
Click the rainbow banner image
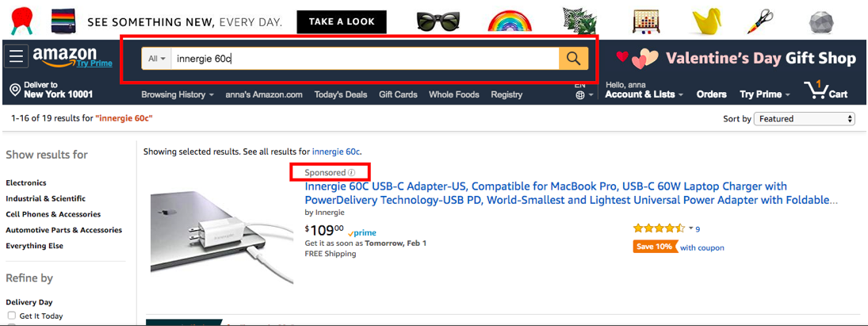(510, 21)
